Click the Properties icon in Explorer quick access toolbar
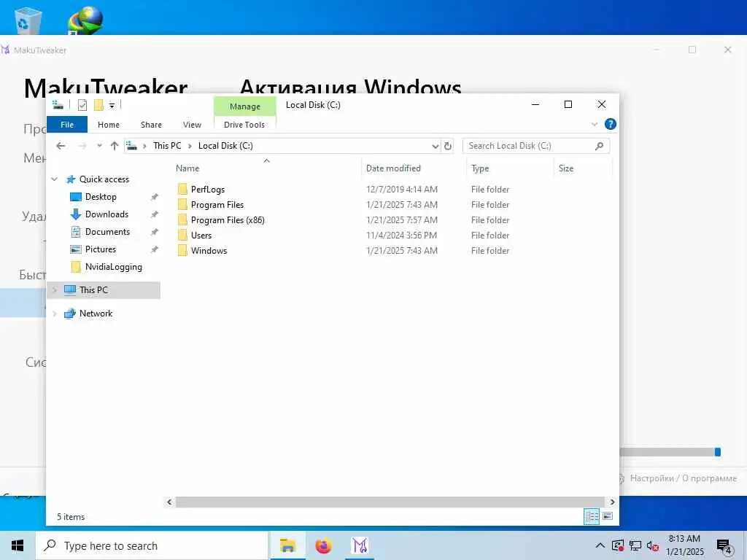The width and height of the screenshot is (747, 560). 82,105
